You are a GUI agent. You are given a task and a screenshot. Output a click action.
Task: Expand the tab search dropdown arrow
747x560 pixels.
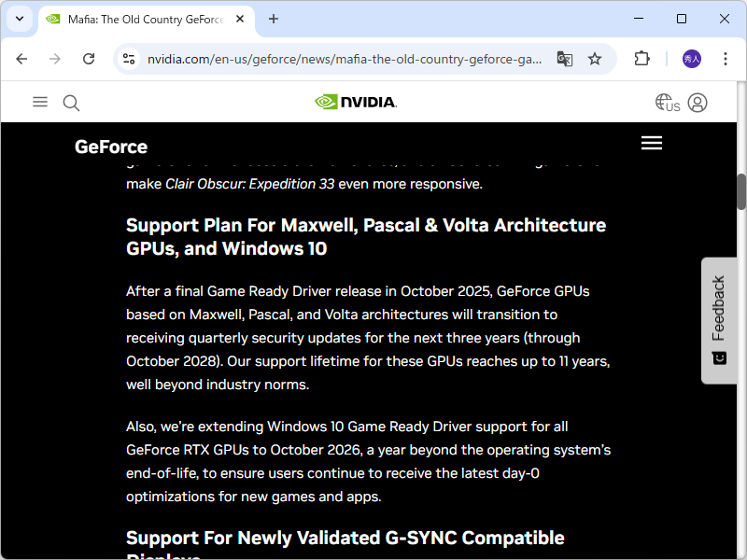coord(19,19)
